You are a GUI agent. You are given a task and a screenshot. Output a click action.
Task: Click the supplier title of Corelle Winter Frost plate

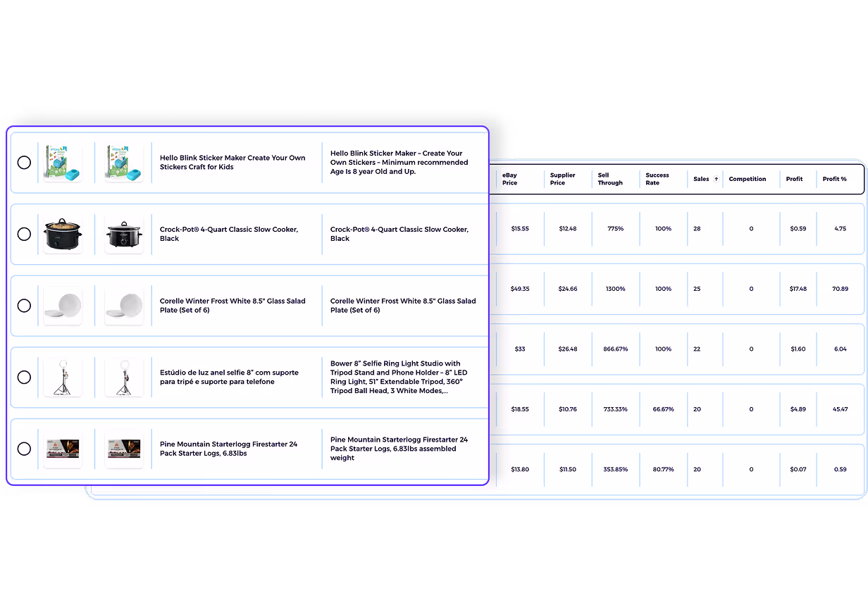pos(403,306)
